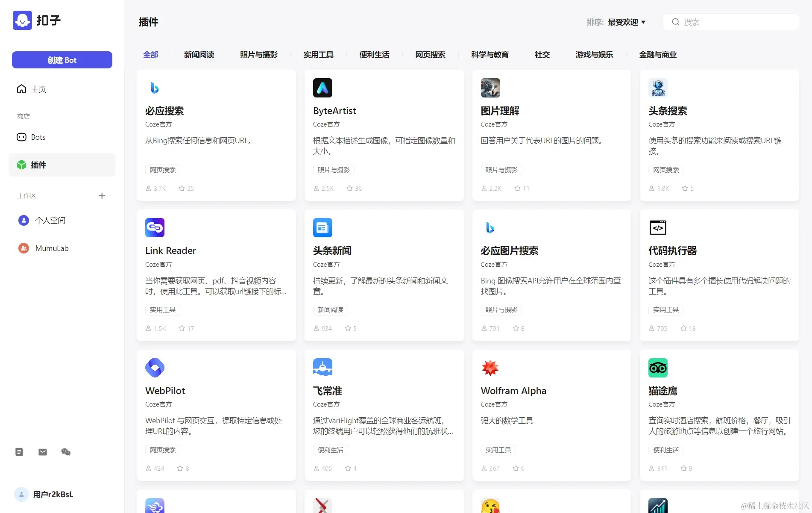Screen dimensions: 812x513
Task: Click the 367 user count on Wolfram Alpha
Action: tap(490, 468)
